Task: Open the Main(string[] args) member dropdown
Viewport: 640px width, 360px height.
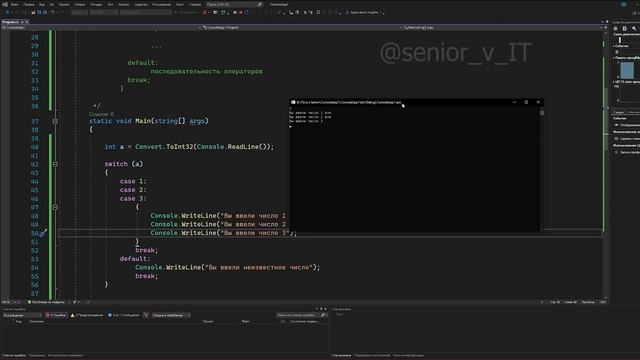Action: (x=501, y=28)
